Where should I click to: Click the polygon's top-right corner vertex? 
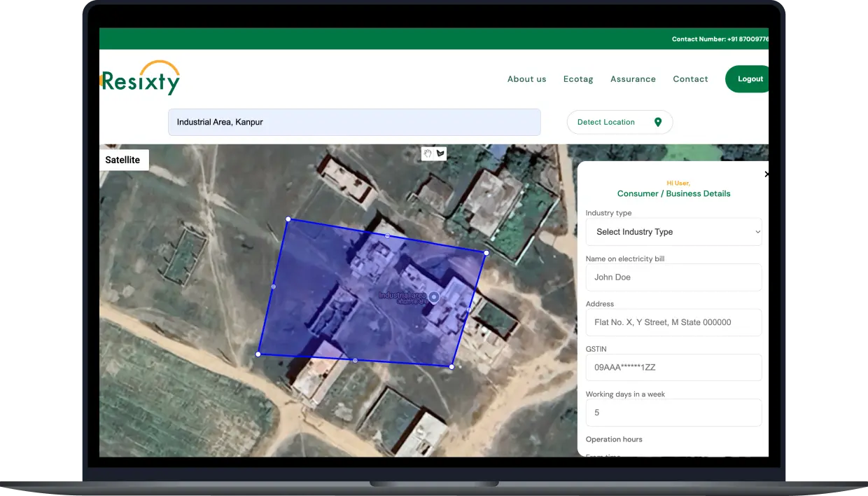coord(486,252)
